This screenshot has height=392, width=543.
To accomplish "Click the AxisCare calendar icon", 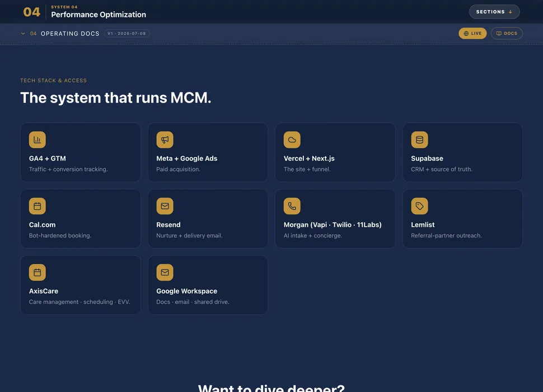I will pyautogui.click(x=38, y=273).
